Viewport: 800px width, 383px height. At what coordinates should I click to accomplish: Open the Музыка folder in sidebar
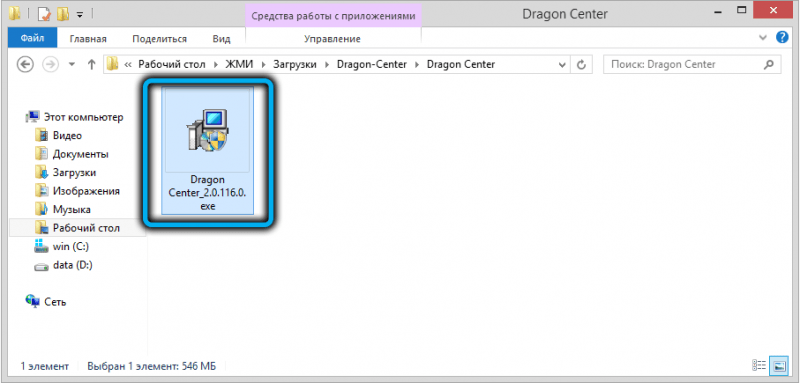coord(71,210)
